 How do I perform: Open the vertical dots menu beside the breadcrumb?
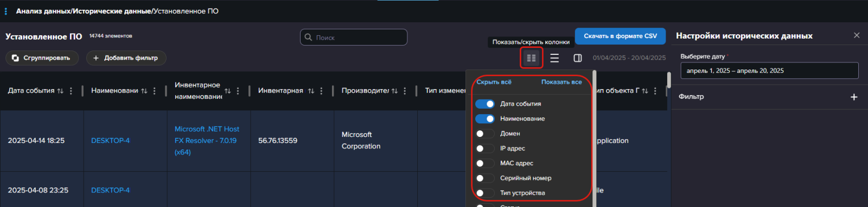pos(5,11)
